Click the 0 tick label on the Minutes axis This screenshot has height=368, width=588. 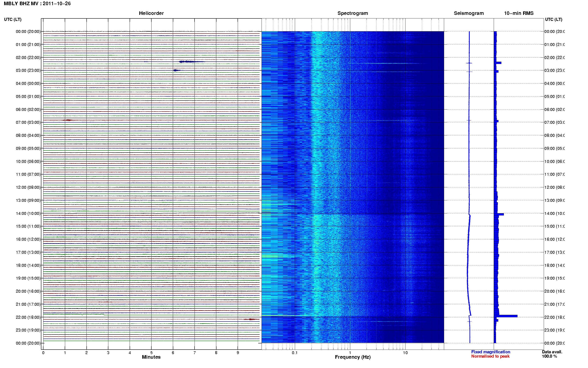pyautogui.click(x=43, y=353)
